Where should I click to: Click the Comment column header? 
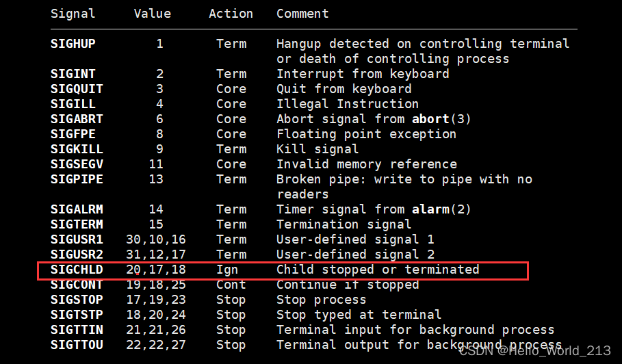coord(302,14)
